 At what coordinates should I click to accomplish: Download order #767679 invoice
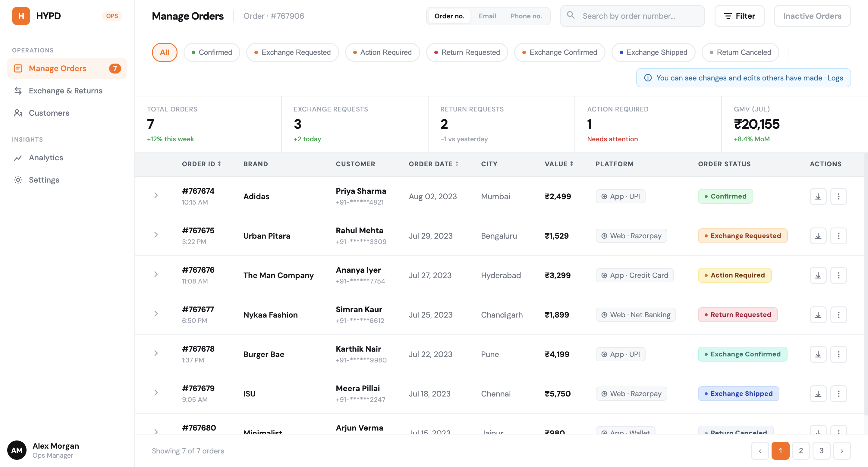click(818, 393)
